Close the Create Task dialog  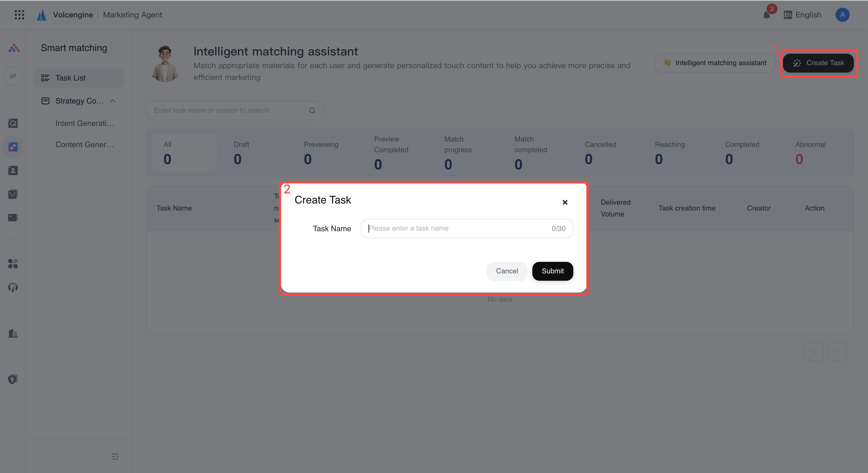pos(565,202)
